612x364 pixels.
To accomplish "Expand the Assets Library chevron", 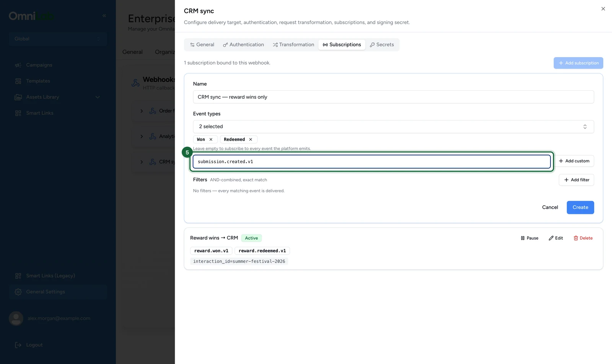I will tap(98, 97).
